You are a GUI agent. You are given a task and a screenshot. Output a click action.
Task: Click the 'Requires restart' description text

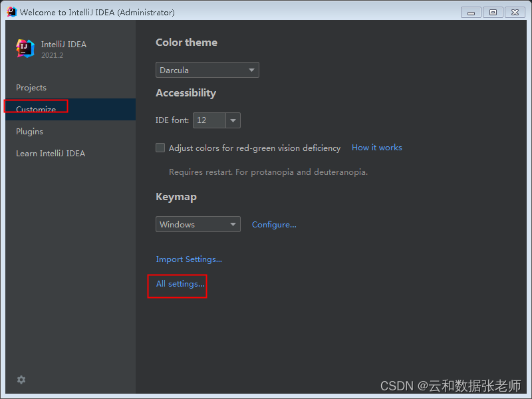click(268, 172)
